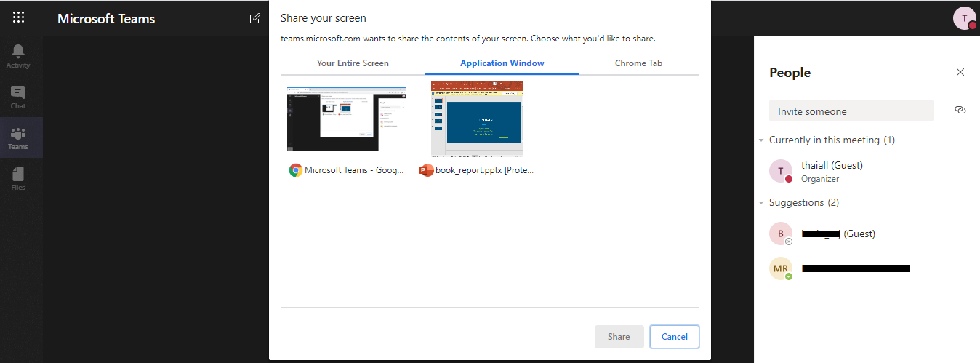Switch to the Chrome Tab option
Screen dimensions: 980x363
click(x=638, y=63)
